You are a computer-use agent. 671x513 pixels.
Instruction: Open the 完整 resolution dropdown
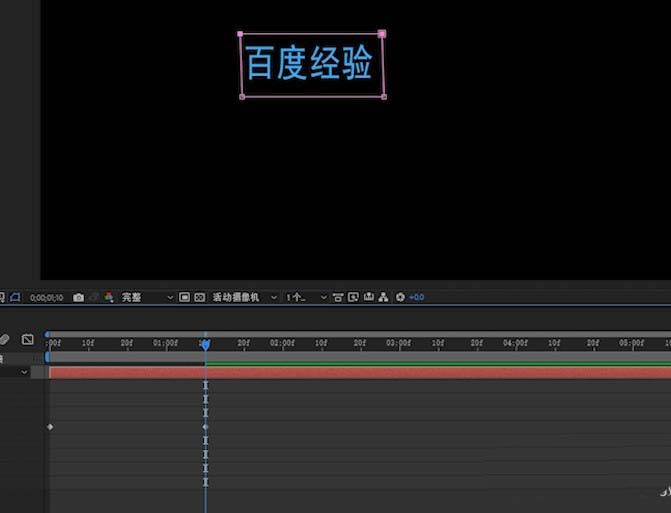[147, 297]
